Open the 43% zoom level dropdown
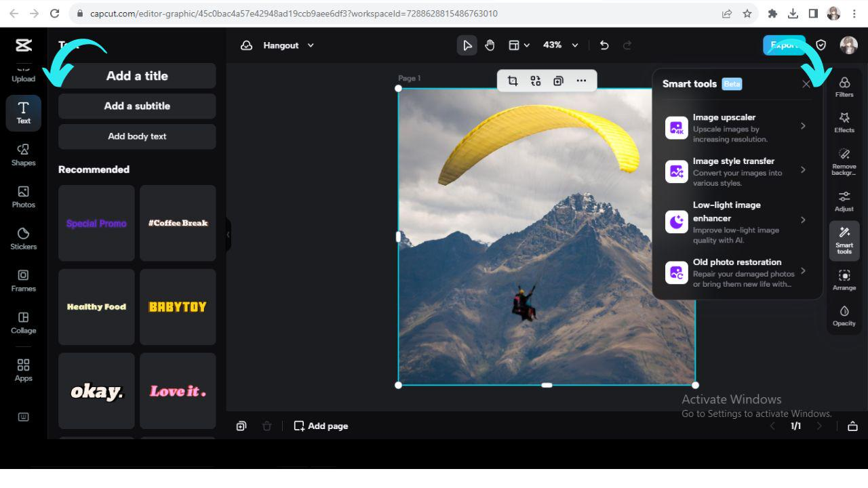 pyautogui.click(x=561, y=45)
